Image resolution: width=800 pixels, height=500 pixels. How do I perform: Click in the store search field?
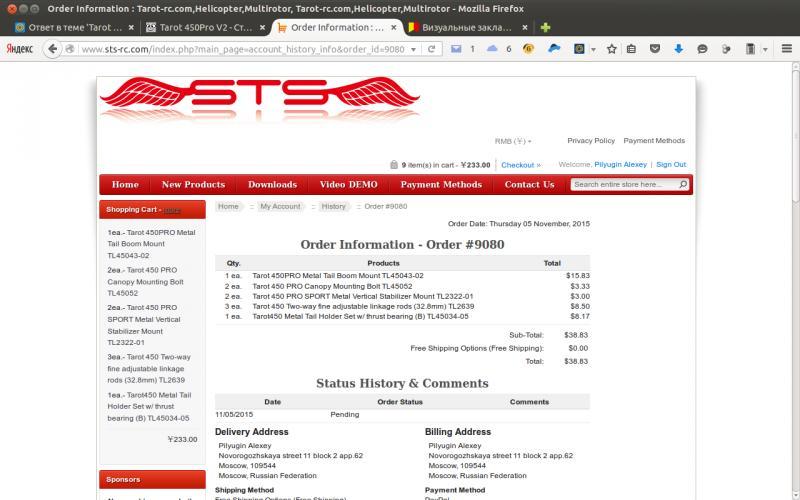click(624, 185)
